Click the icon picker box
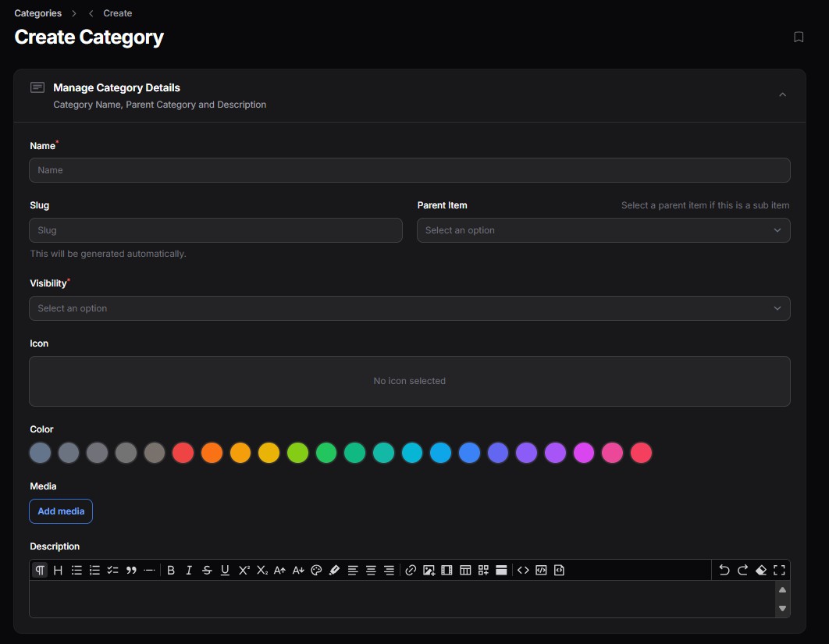 click(410, 381)
